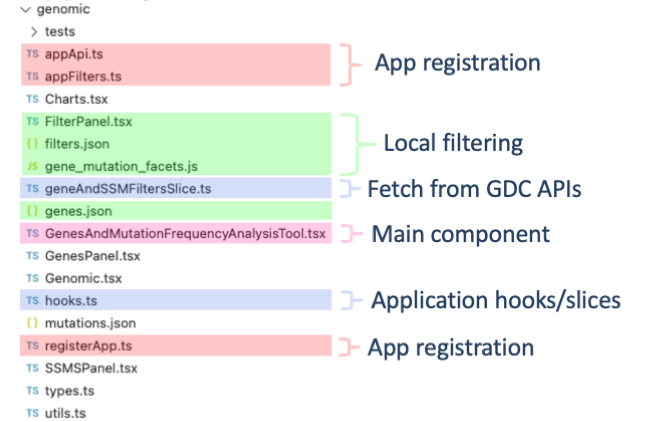The image size is (657, 422).
Task: Click the braces icon beside filters.json
Action: click(x=33, y=143)
